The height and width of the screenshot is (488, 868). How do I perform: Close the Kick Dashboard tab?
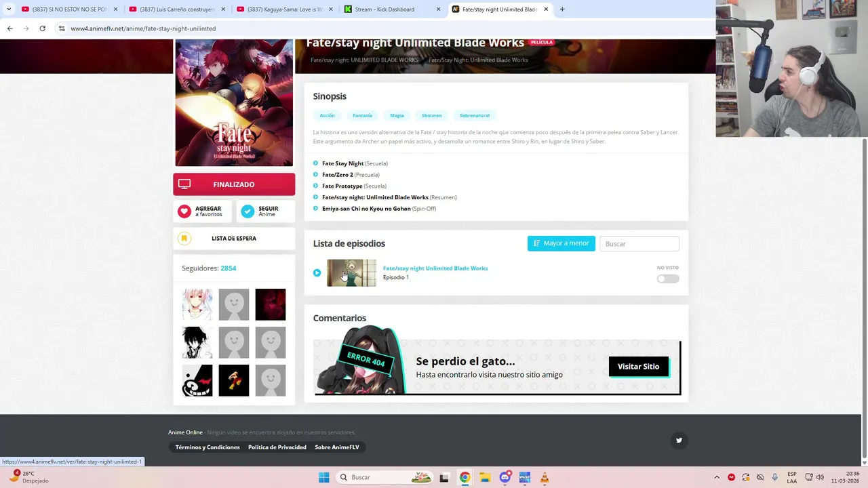438,9
